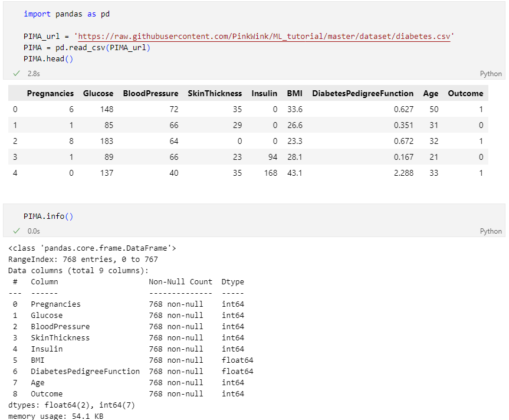Click the Age value 21
The image size is (509, 420).
(x=434, y=157)
